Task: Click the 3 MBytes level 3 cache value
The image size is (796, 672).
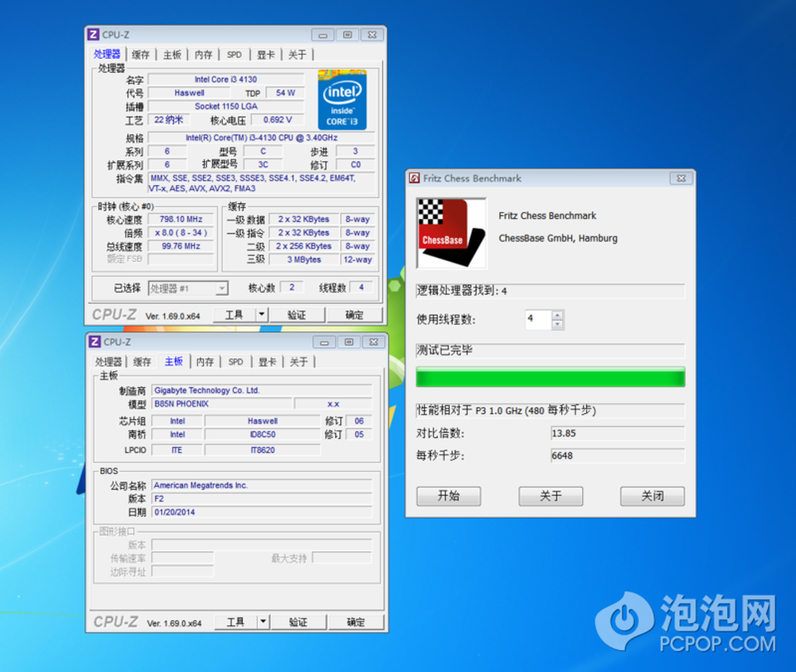Action: pyautogui.click(x=304, y=260)
